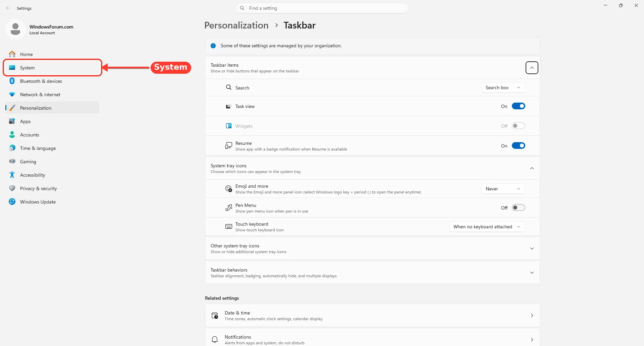644x346 pixels.
Task: Click the Time & language globe icon
Action: click(x=12, y=148)
